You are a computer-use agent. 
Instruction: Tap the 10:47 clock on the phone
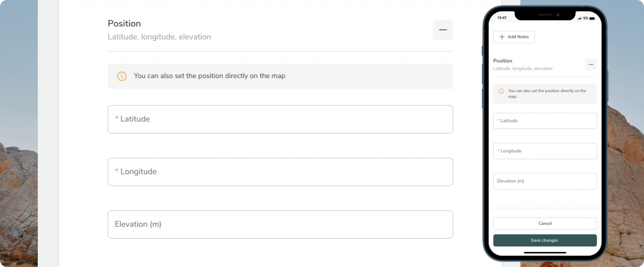coord(502,18)
